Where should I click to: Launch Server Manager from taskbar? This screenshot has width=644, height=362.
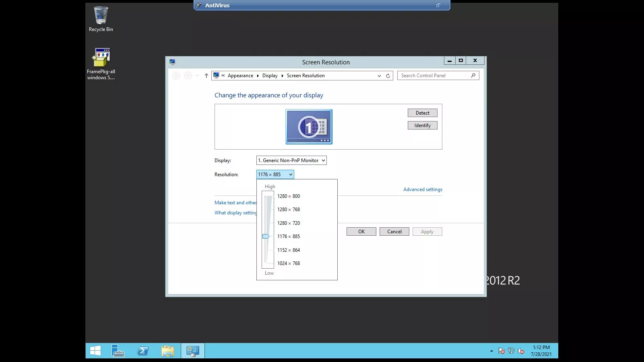118,351
